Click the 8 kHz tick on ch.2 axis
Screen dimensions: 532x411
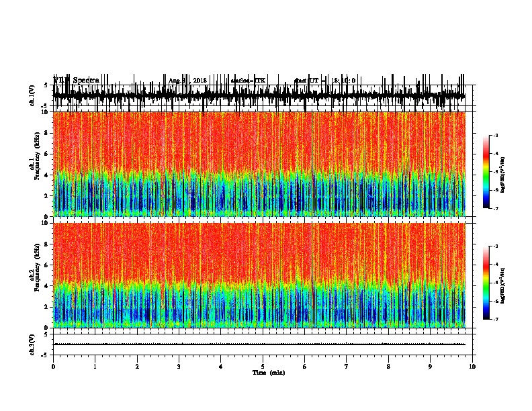[x=47, y=244]
